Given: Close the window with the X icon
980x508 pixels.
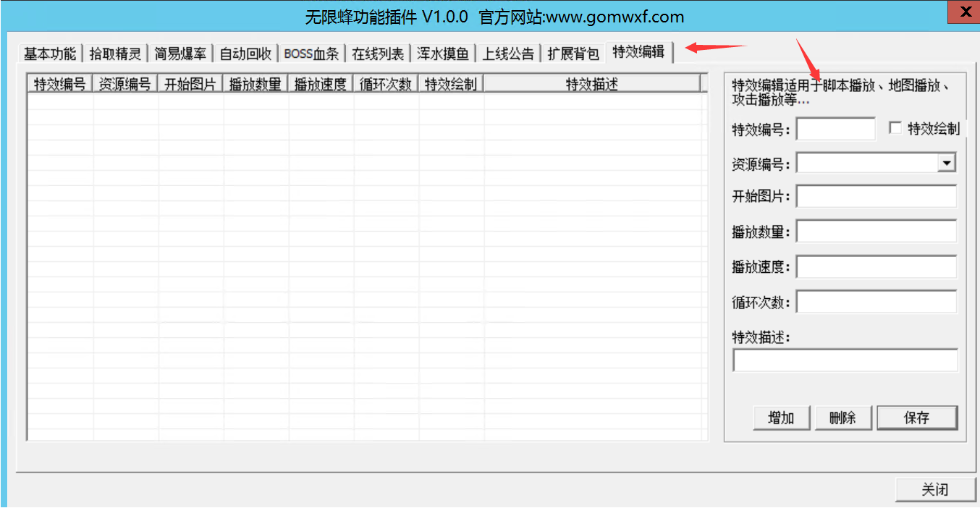Looking at the screenshot, I should coord(964,12).
